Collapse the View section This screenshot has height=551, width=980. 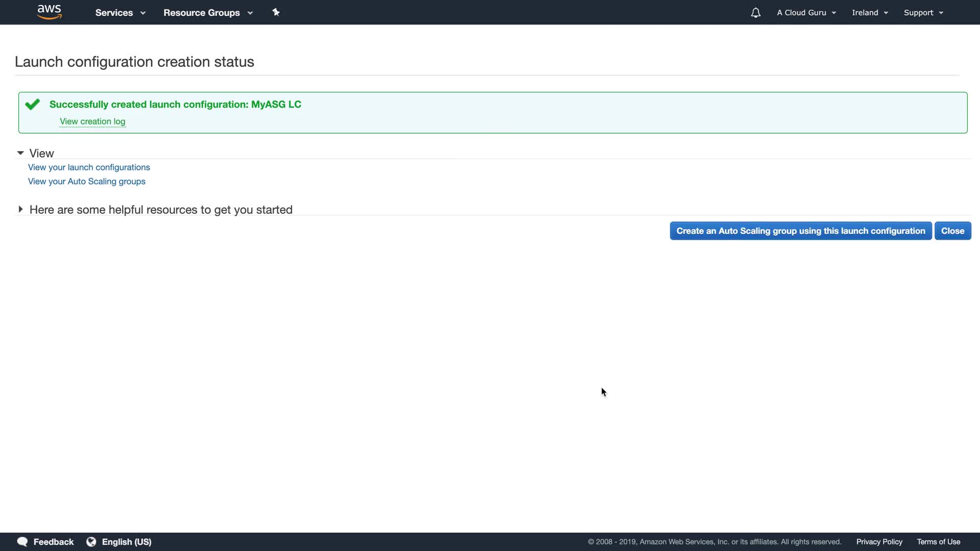[20, 153]
